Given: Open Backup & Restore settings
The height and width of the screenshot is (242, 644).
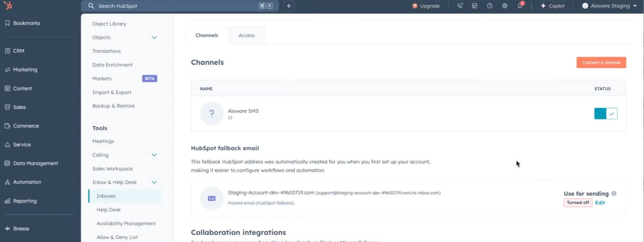Looking at the screenshot, I should click(114, 106).
